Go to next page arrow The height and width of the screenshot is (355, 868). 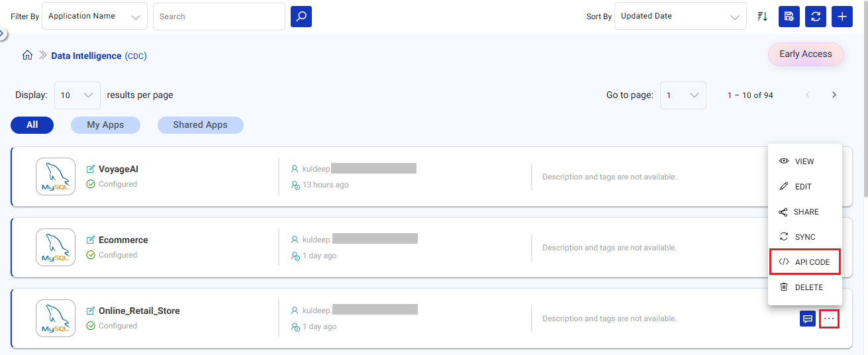[834, 95]
